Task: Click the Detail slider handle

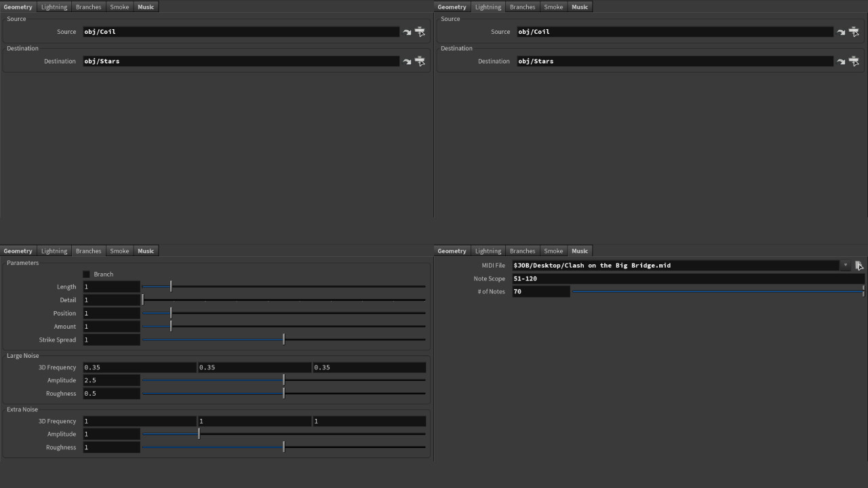Action: pyautogui.click(x=142, y=300)
